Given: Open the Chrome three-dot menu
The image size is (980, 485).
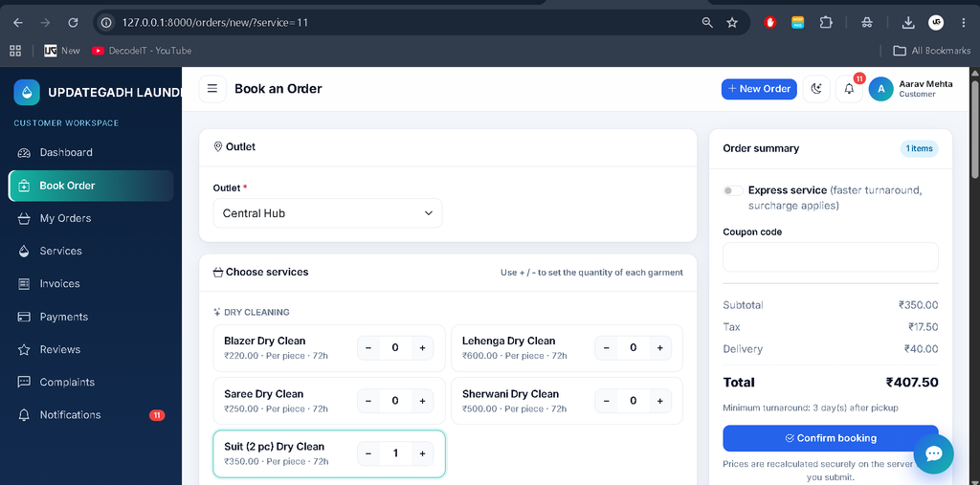Looking at the screenshot, I should click(964, 23).
